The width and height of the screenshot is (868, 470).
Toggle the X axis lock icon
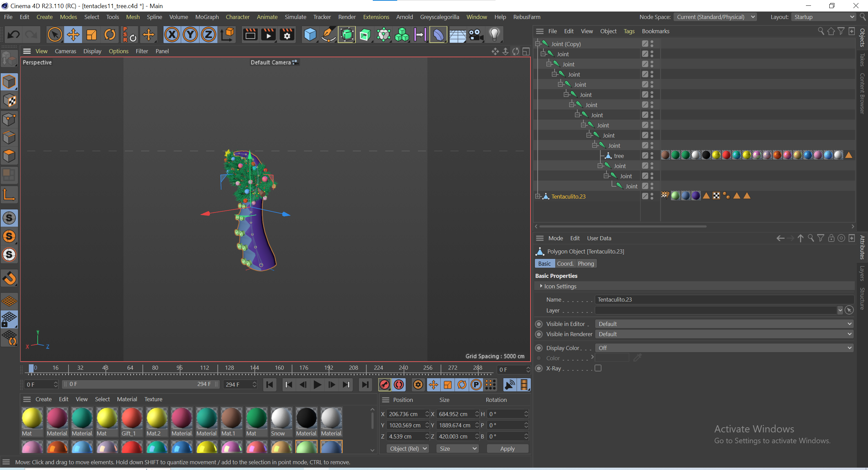172,35
